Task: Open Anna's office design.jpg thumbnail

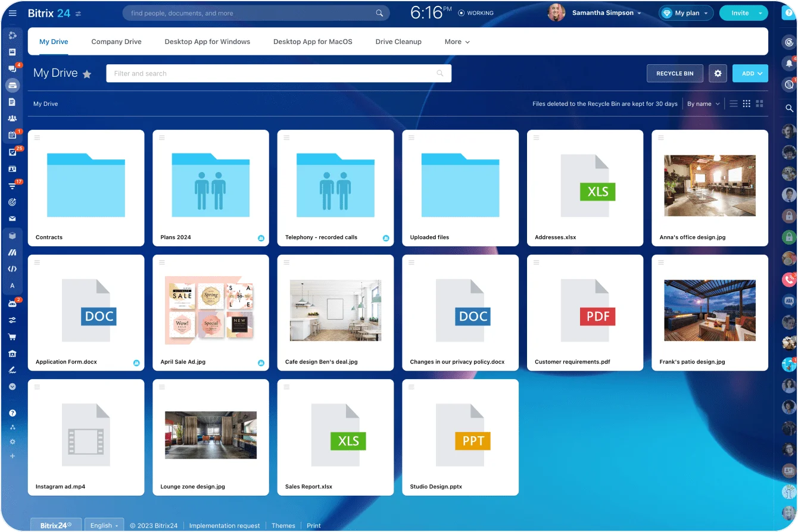Action: coord(709,186)
